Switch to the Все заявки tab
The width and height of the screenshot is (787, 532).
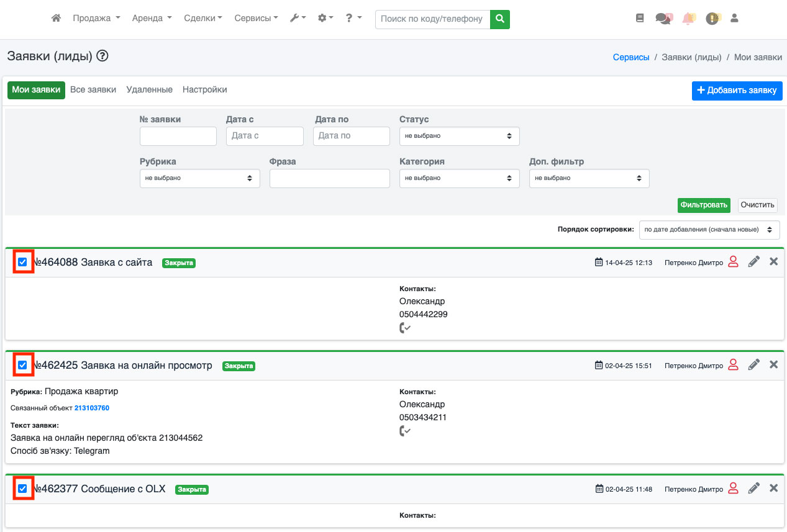[x=93, y=90]
